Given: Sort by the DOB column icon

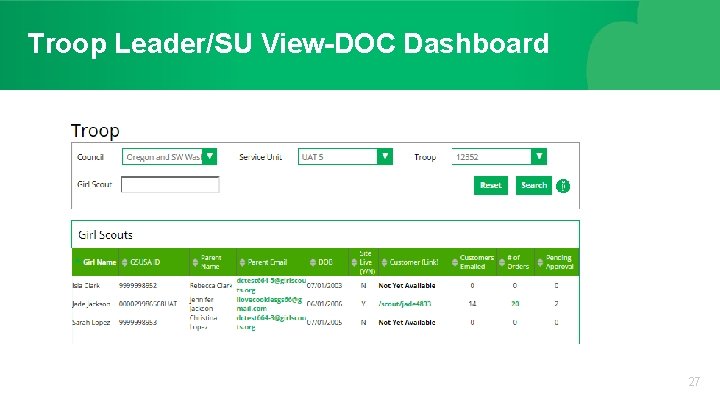Looking at the screenshot, I should click(x=313, y=262).
